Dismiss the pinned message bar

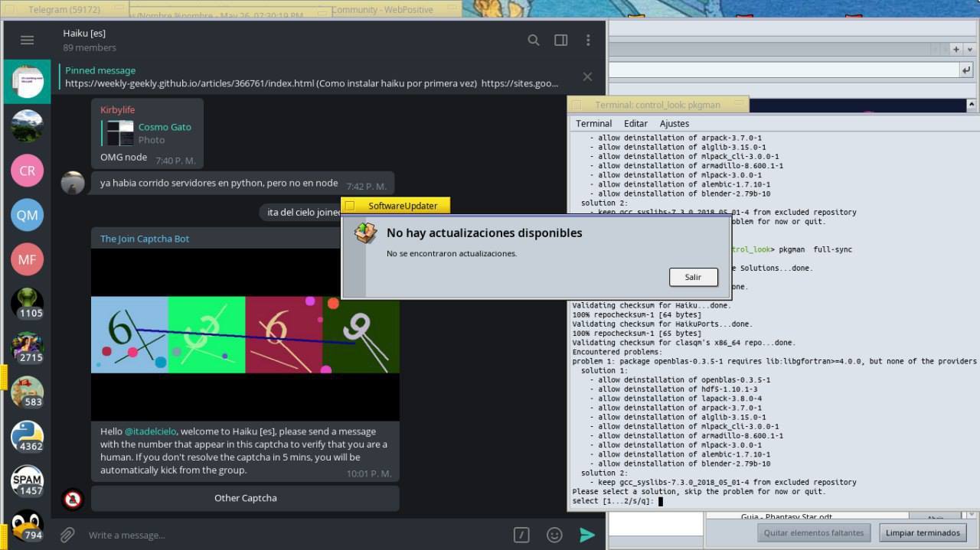[x=587, y=76]
